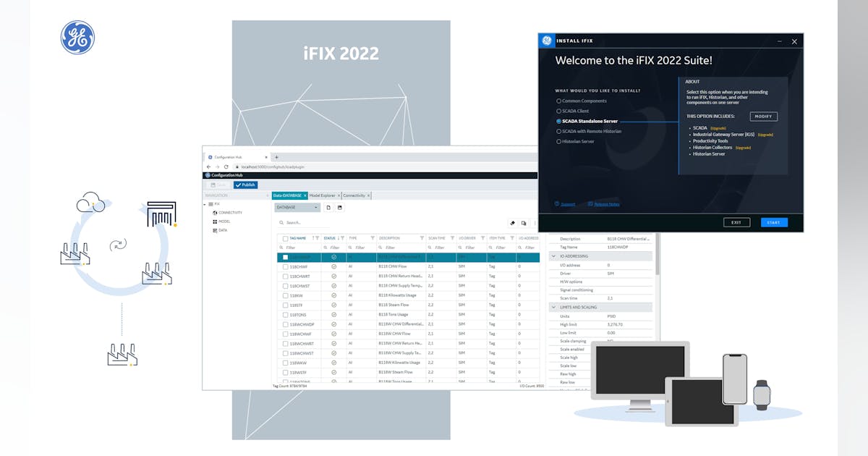Click the tag name 118TONS
Screen dimensions: 868x456
pyautogui.click(x=297, y=314)
